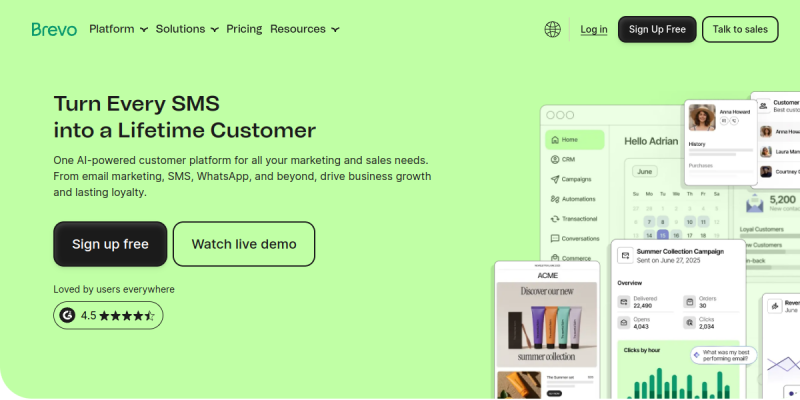
Task: Click the summer collection product image
Action: point(546,324)
